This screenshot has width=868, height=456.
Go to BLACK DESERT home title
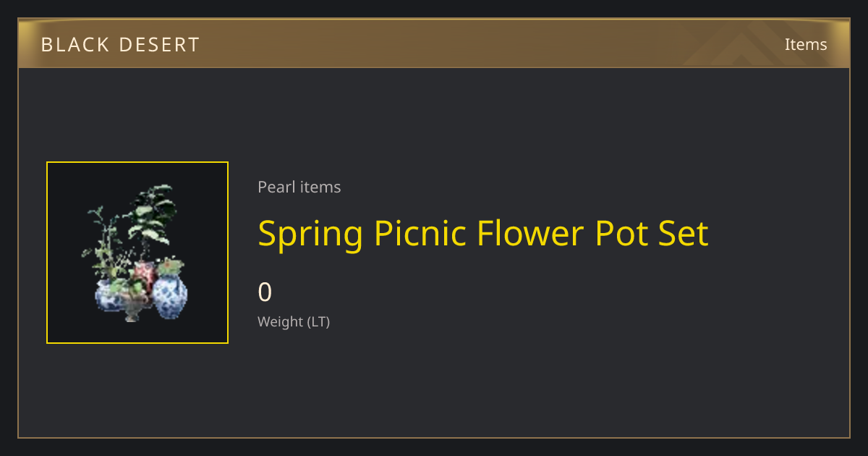tap(120, 45)
